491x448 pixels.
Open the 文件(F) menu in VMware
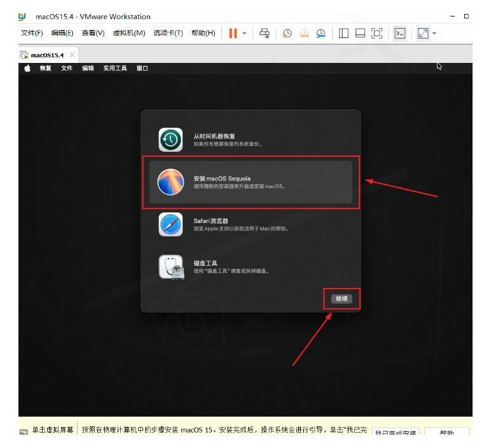(x=32, y=33)
